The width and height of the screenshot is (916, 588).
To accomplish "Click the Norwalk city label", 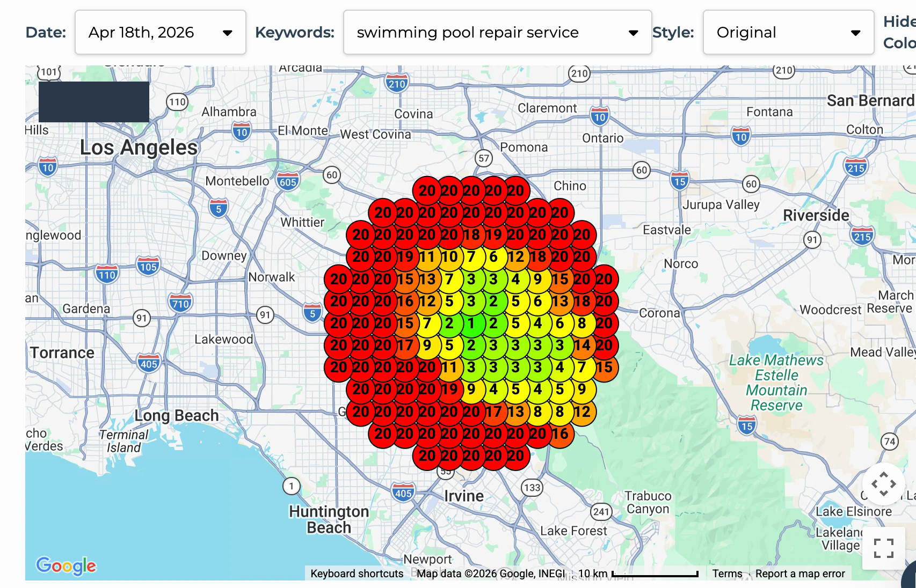I will click(272, 277).
